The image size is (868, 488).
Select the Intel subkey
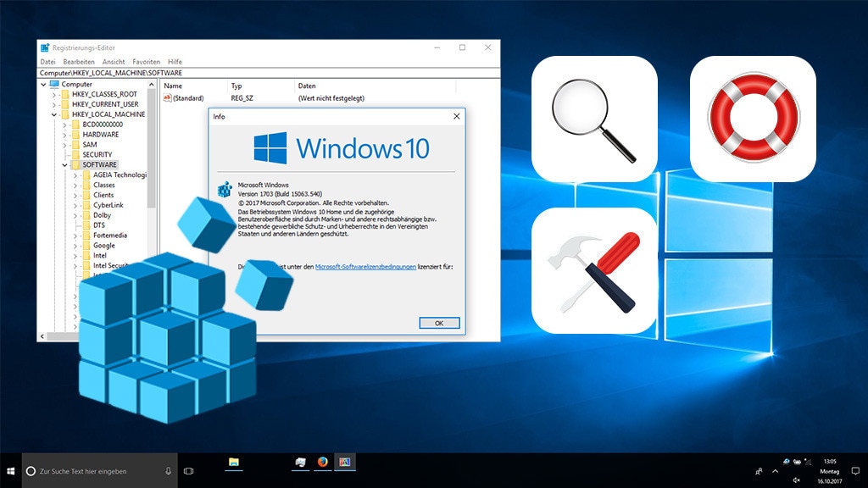tap(100, 255)
